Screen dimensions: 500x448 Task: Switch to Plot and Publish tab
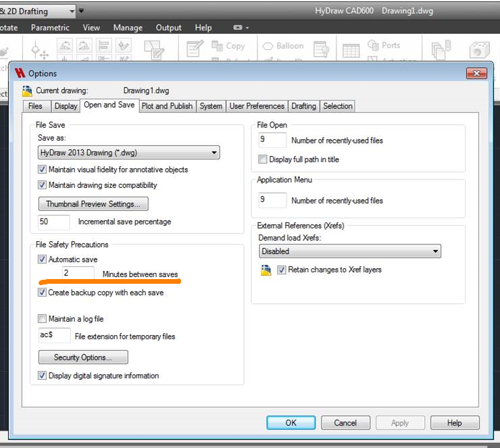click(167, 106)
